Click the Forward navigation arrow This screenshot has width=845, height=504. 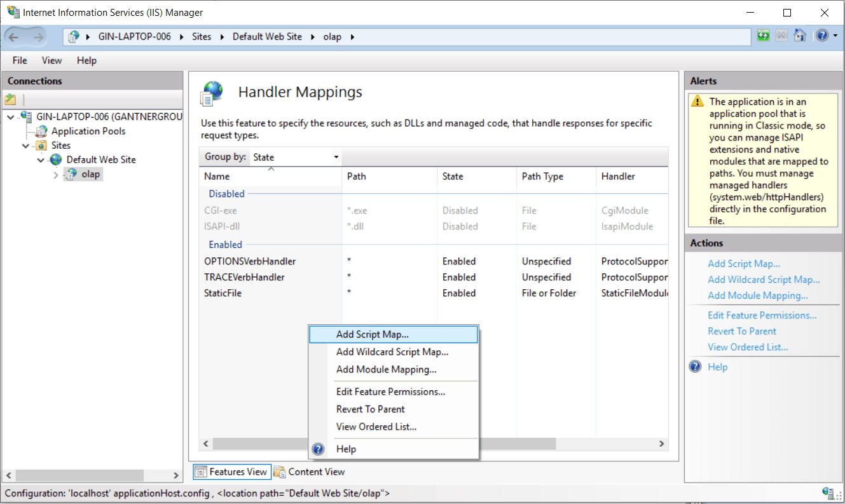(38, 37)
